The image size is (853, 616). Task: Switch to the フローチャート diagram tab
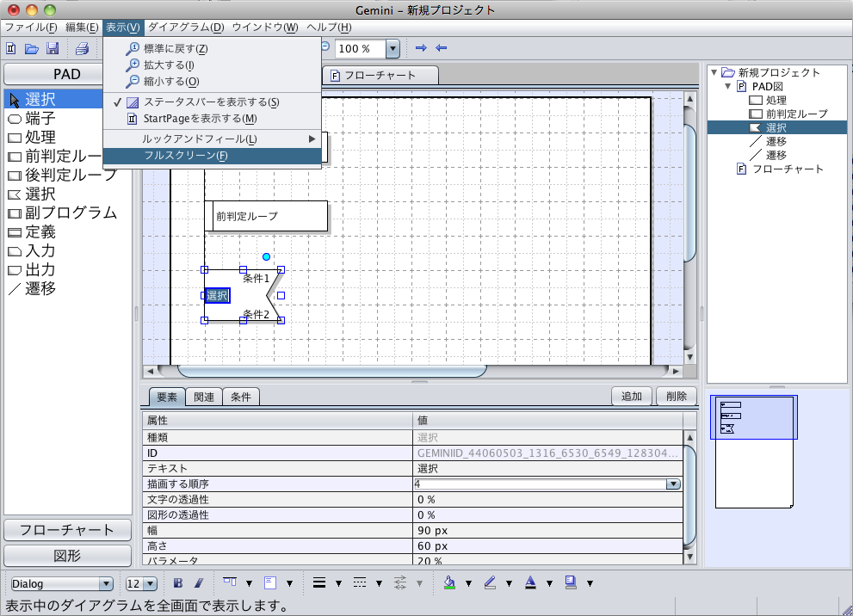380,76
